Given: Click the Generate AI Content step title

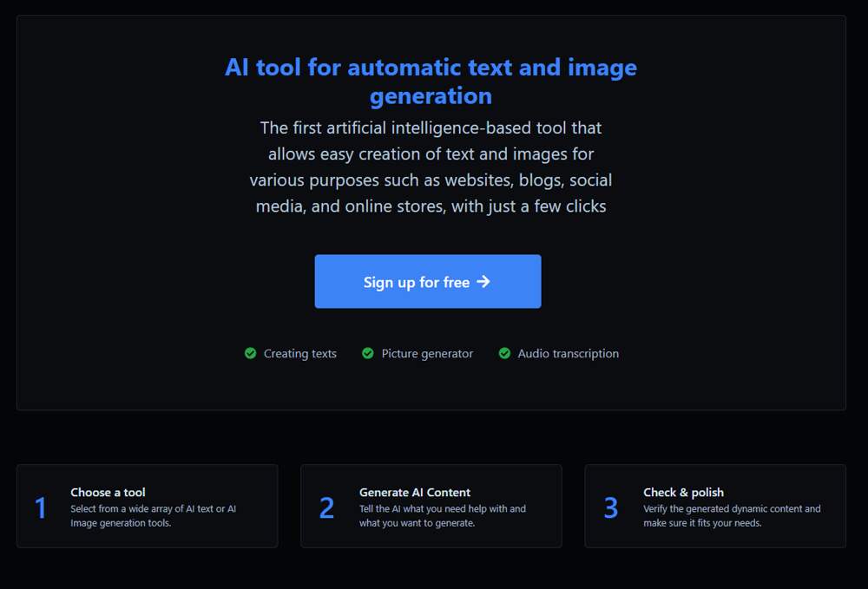Looking at the screenshot, I should [415, 493].
